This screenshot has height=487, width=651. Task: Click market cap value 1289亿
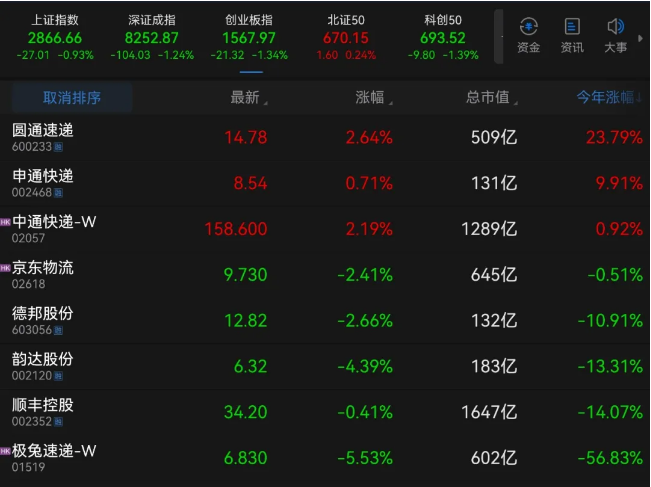(x=489, y=229)
